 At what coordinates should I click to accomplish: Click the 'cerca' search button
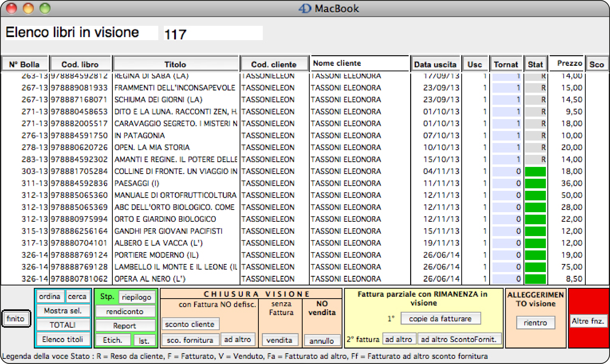click(x=78, y=296)
